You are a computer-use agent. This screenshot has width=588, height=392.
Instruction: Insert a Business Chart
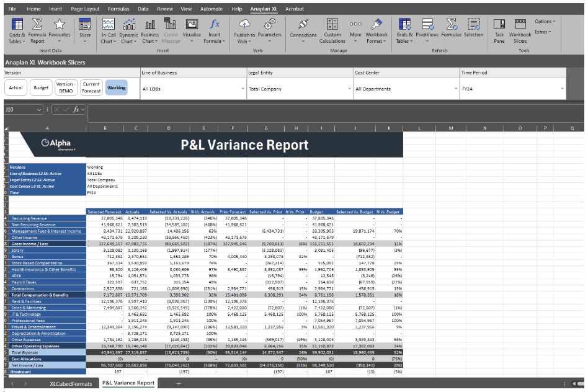click(x=149, y=31)
